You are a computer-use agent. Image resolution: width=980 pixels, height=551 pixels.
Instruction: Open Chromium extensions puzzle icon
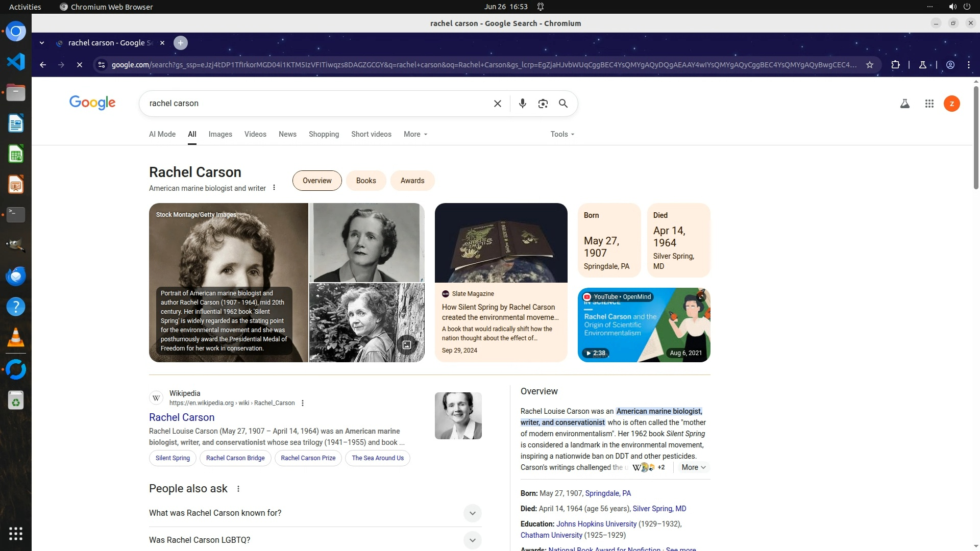pos(895,65)
